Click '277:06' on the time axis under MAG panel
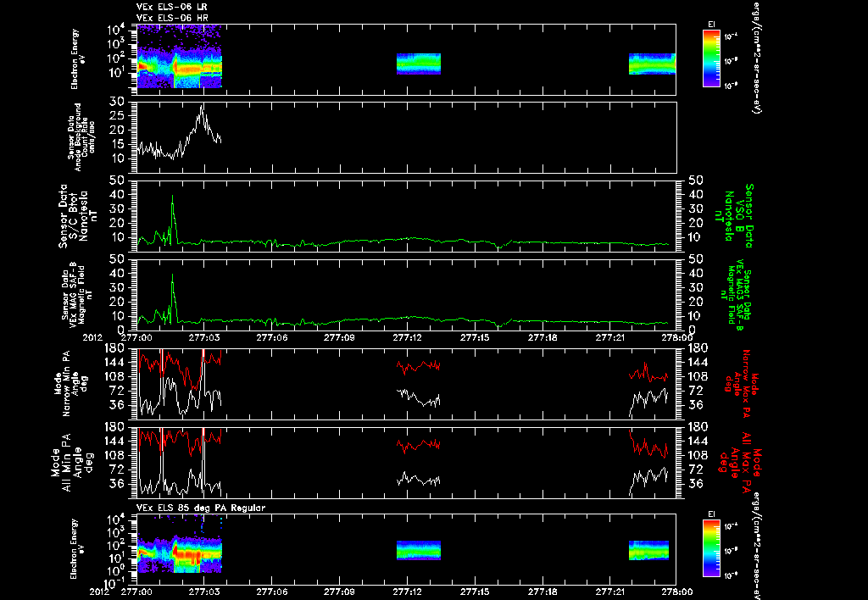This screenshot has width=868, height=600. coord(271,337)
